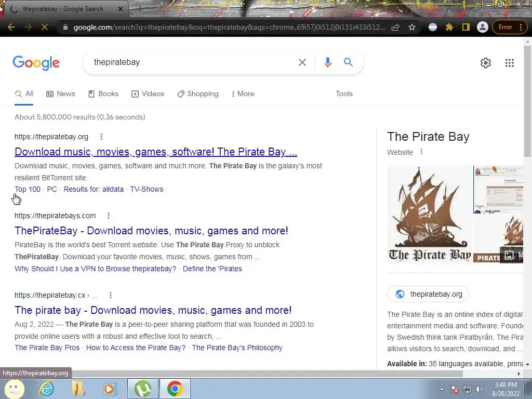Click the address bar URL
The width and height of the screenshot is (532, 399).
[x=229, y=27]
